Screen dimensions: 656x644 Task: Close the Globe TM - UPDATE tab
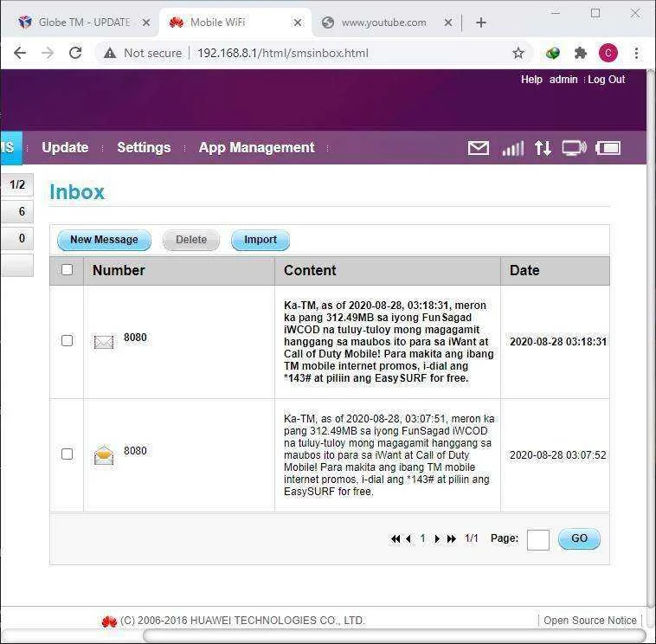(x=146, y=23)
